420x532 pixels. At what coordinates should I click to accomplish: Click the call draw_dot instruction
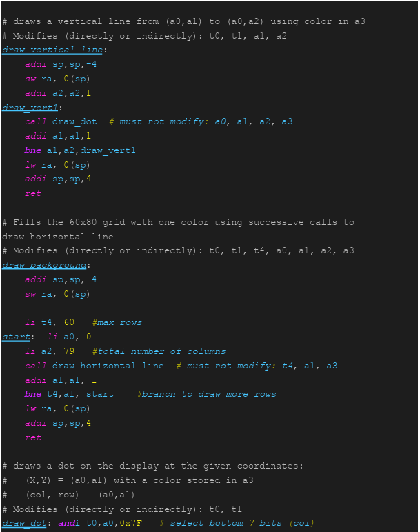(x=61, y=121)
